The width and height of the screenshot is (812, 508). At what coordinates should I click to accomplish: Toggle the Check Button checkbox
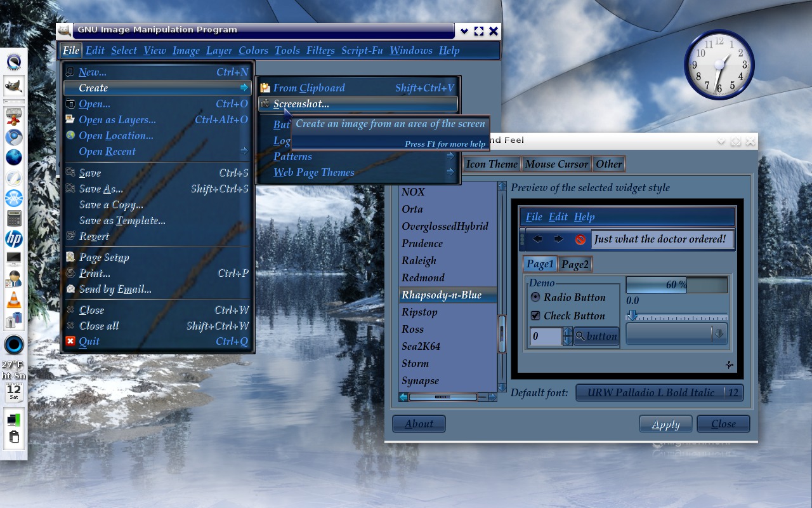pos(535,316)
